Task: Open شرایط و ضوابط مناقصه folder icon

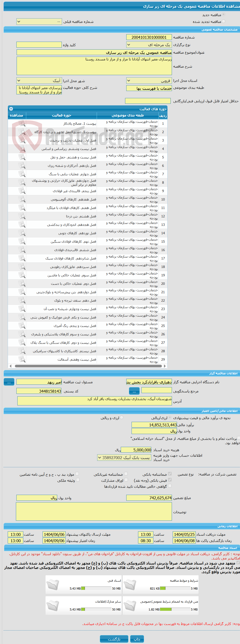Action: [130, 585]
